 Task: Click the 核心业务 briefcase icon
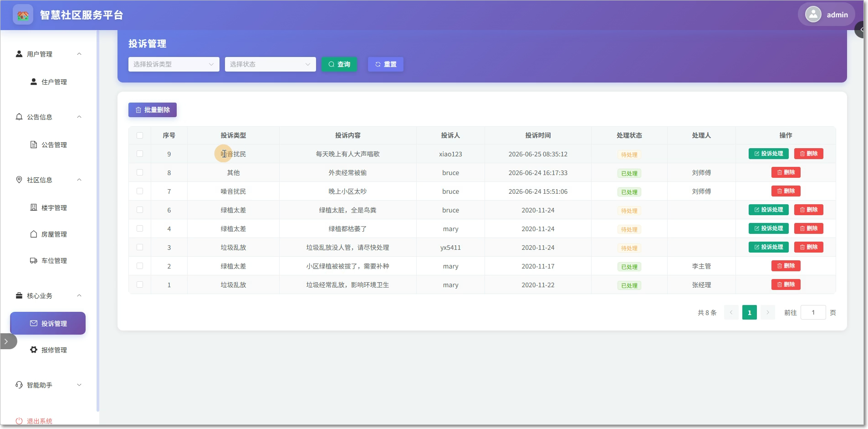[19, 295]
